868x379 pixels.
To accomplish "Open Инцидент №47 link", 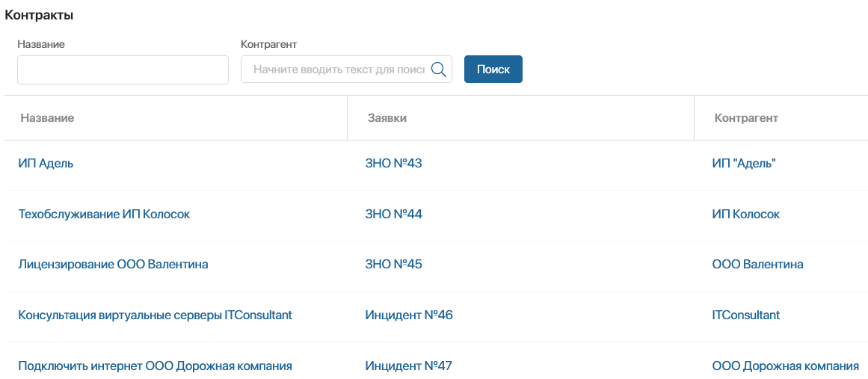I will [409, 366].
